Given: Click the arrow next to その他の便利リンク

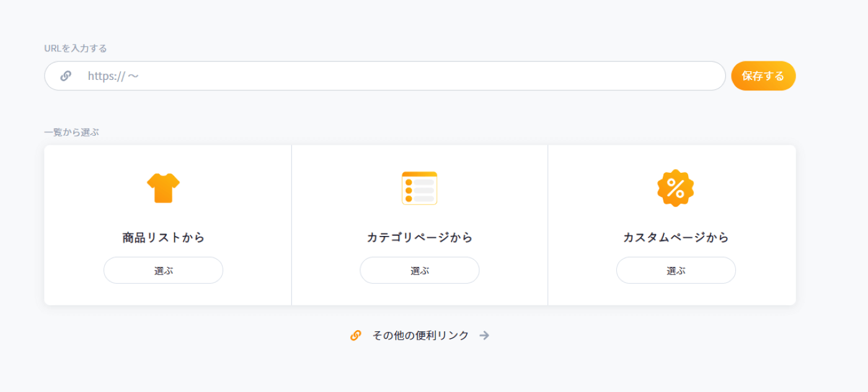Looking at the screenshot, I should pyautogui.click(x=484, y=335).
